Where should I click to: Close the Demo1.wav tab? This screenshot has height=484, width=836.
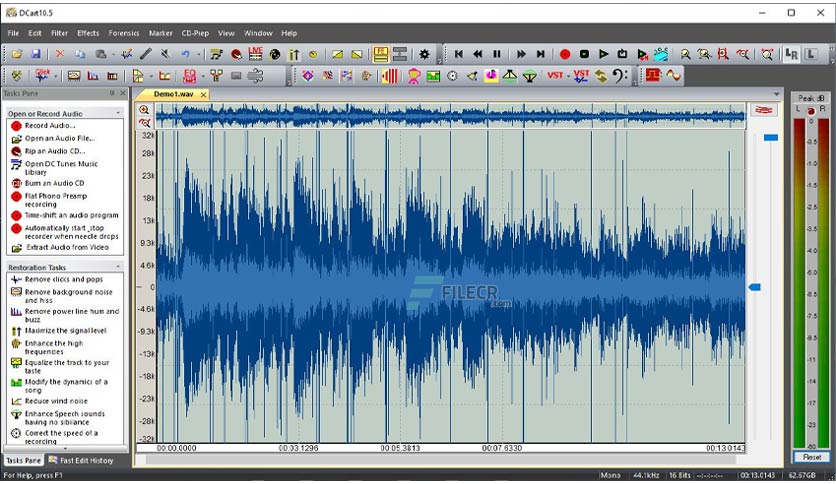click(203, 94)
